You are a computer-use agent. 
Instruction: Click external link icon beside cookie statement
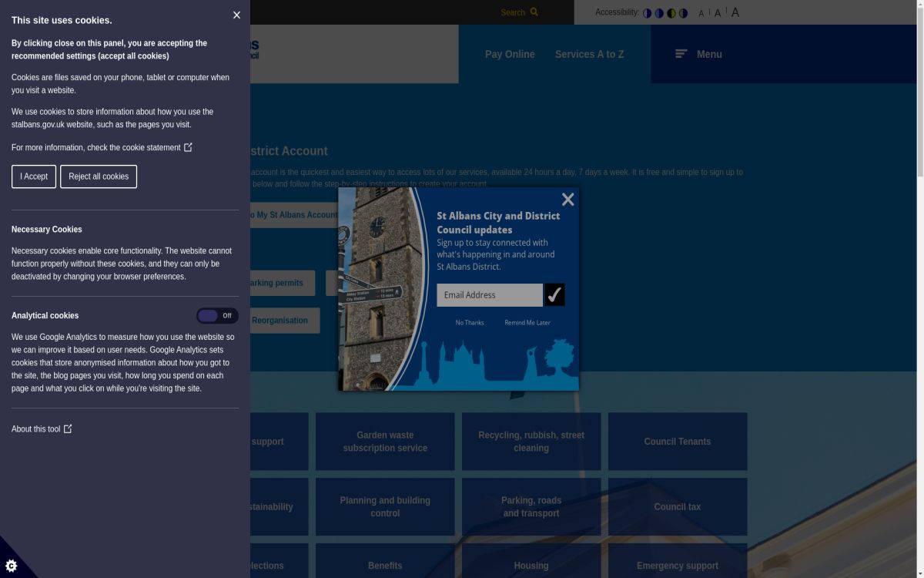[x=187, y=147]
